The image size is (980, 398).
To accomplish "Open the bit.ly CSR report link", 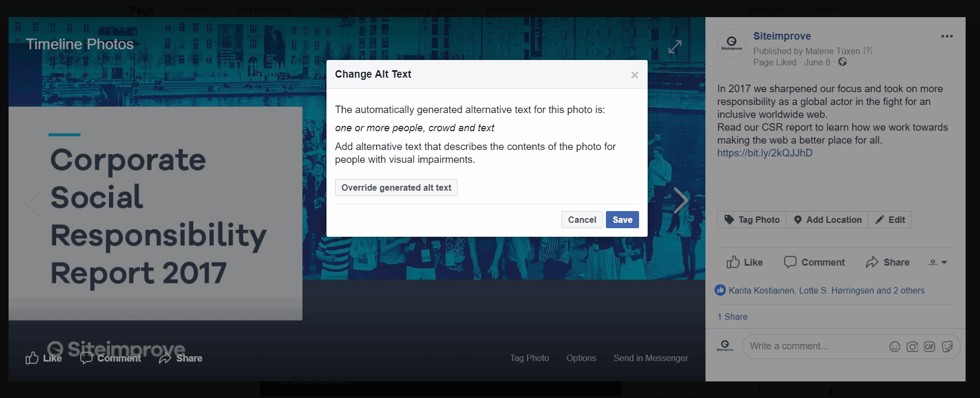I will coord(764,153).
